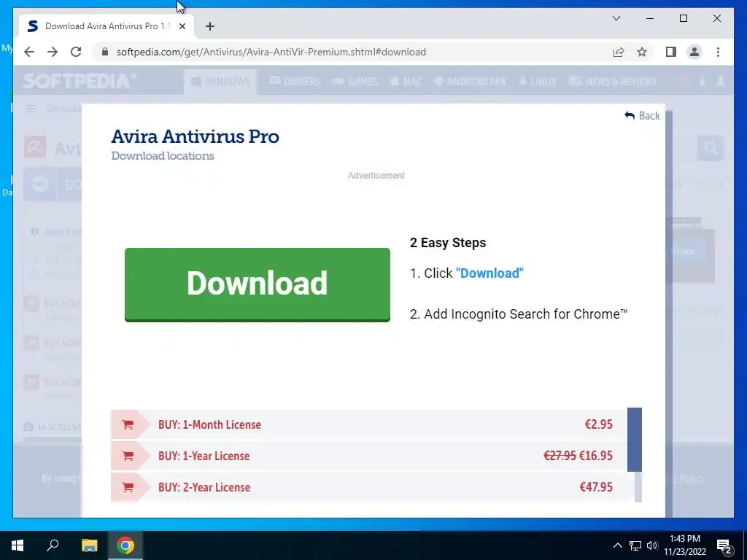Click the cart icon for 1-Year License
Image resolution: width=747 pixels, height=560 pixels.
click(x=127, y=456)
